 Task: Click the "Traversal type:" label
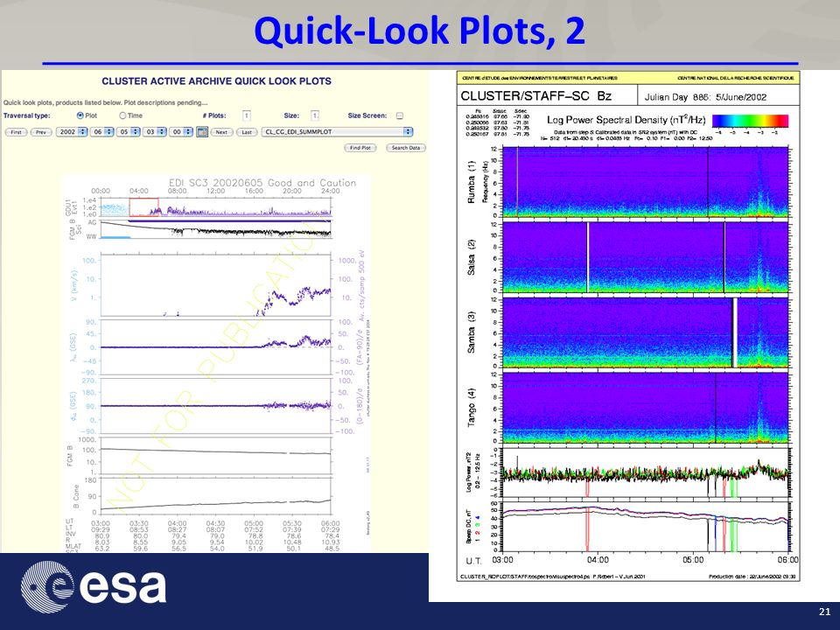(27, 115)
